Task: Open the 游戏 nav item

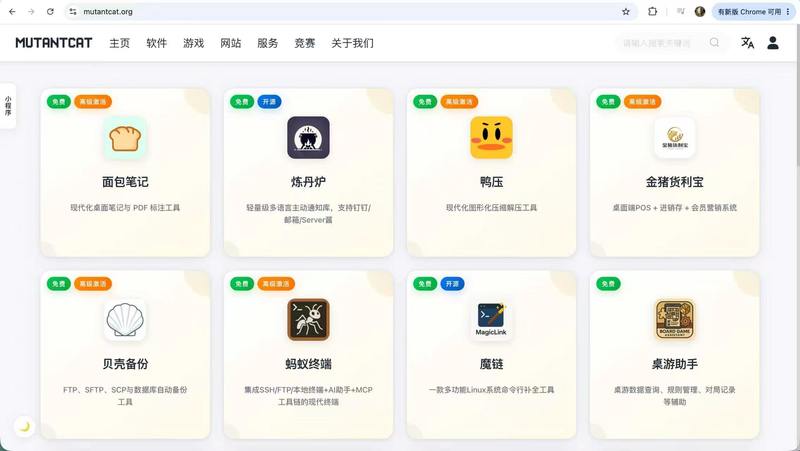Action: pyautogui.click(x=193, y=43)
